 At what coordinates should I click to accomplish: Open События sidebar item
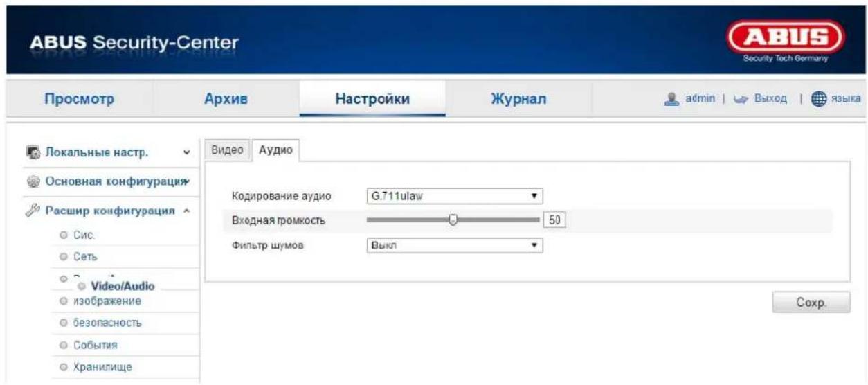click(96, 345)
